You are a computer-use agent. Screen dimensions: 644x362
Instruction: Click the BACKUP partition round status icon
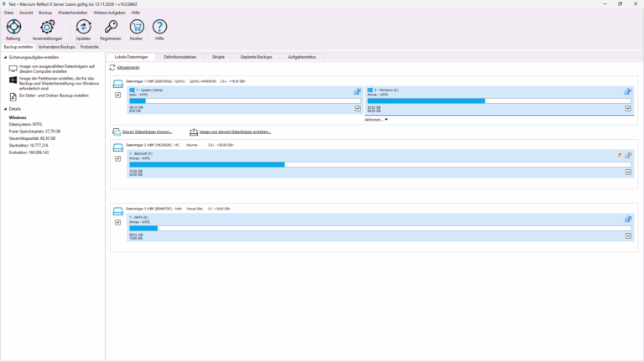click(x=620, y=155)
